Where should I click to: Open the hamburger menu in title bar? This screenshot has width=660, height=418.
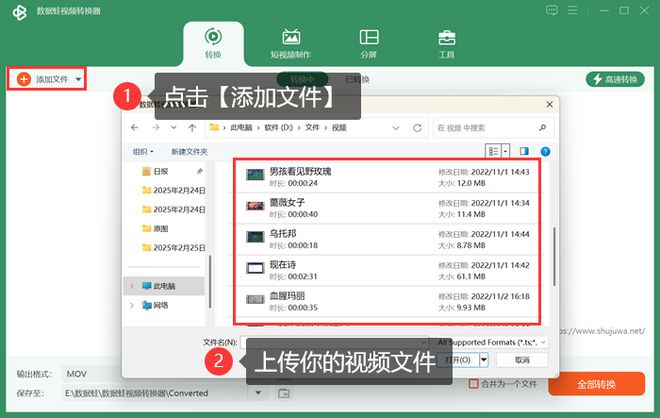click(572, 10)
